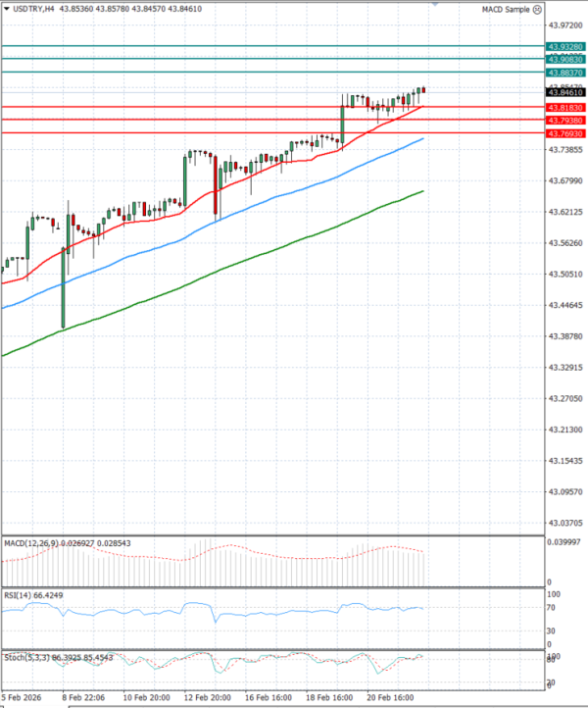The width and height of the screenshot is (588, 708).
Task: Select the 43.79380 red support line label
Action: [565, 120]
